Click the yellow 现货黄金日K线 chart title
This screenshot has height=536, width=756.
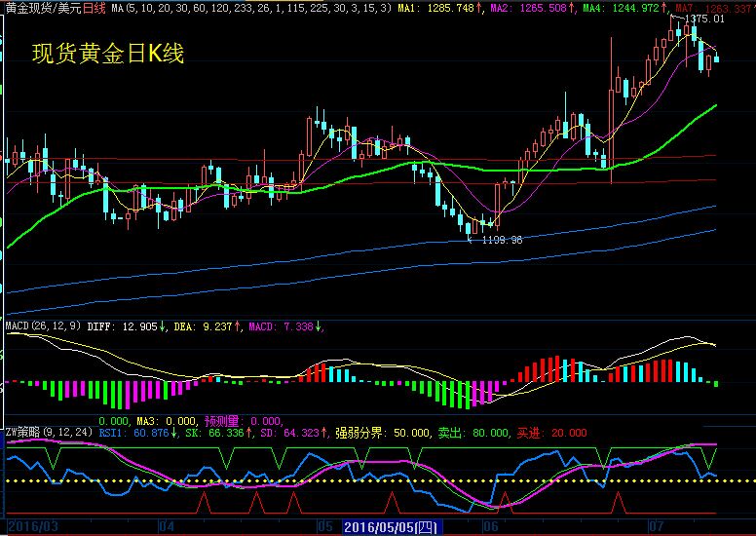tap(107, 54)
